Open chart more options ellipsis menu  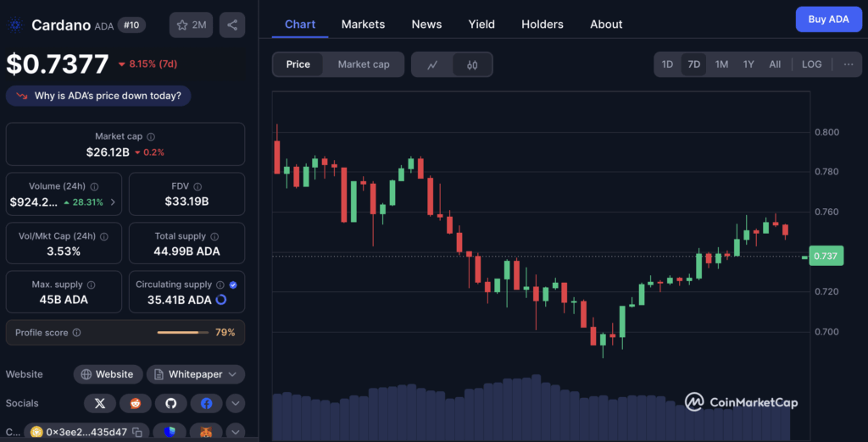(848, 64)
